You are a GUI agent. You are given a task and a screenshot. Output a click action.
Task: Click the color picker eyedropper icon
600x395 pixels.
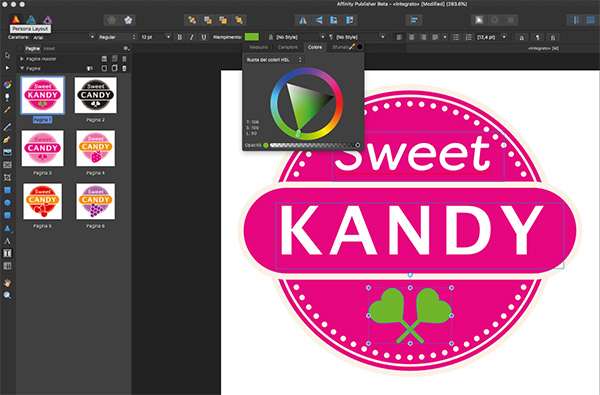pyautogui.click(x=352, y=47)
